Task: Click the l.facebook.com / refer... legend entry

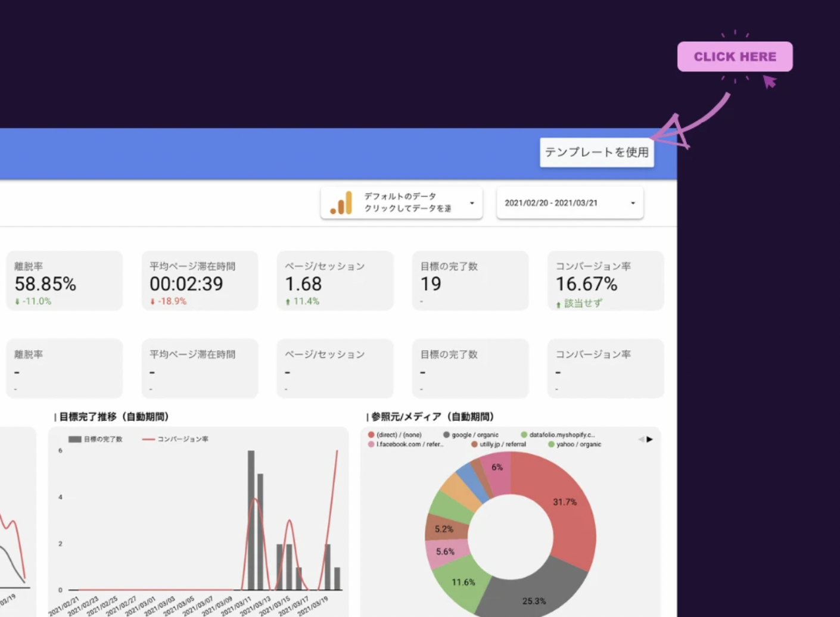Action: click(x=406, y=444)
